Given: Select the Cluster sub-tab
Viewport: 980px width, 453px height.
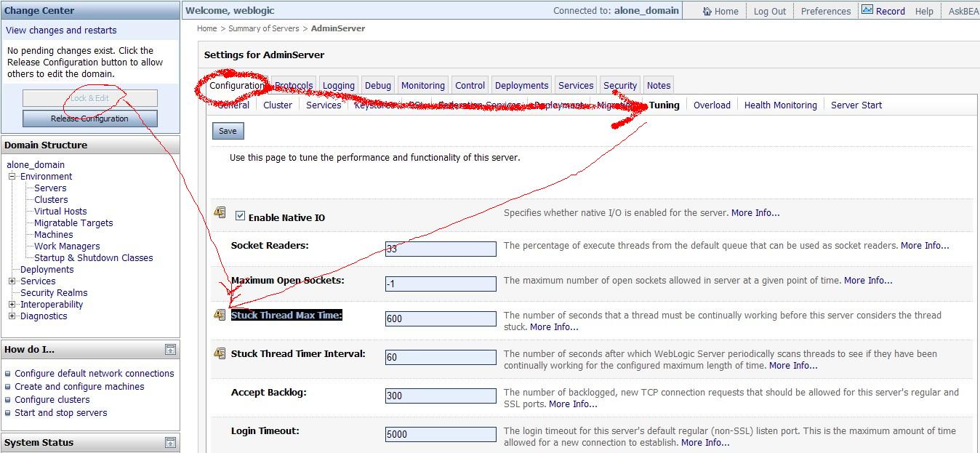Looking at the screenshot, I should [x=278, y=105].
